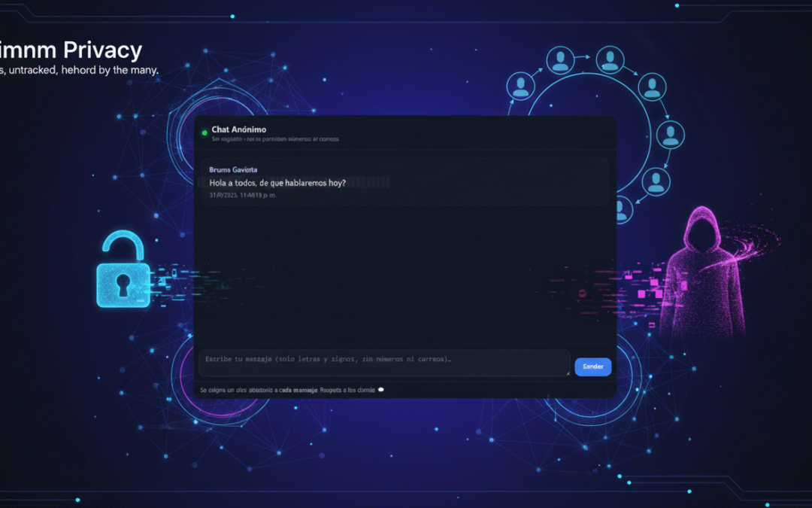The width and height of the screenshot is (812, 508).
Task: Click the message timestamp under the greeting
Action: [x=243, y=195]
